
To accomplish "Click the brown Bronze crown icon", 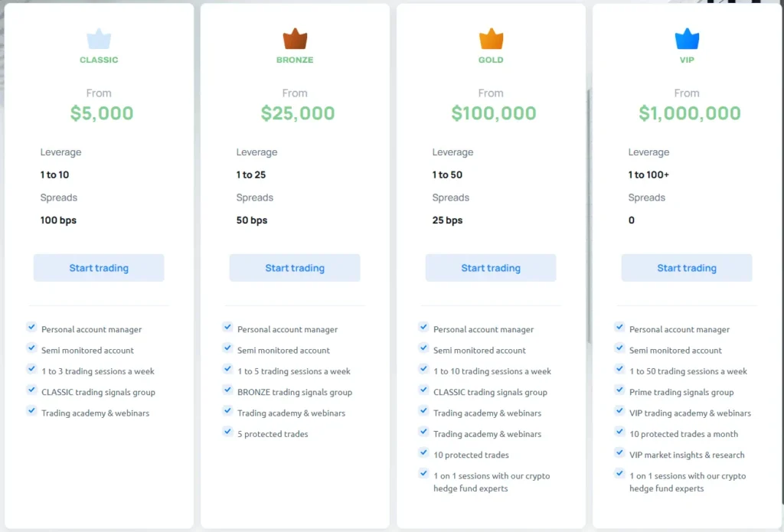I will [295, 39].
